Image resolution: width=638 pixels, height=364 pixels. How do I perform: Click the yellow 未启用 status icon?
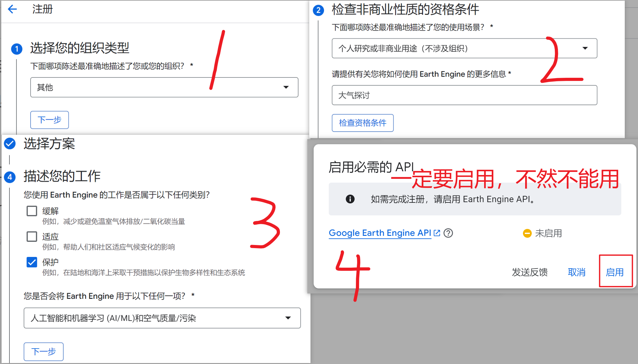[x=527, y=233]
